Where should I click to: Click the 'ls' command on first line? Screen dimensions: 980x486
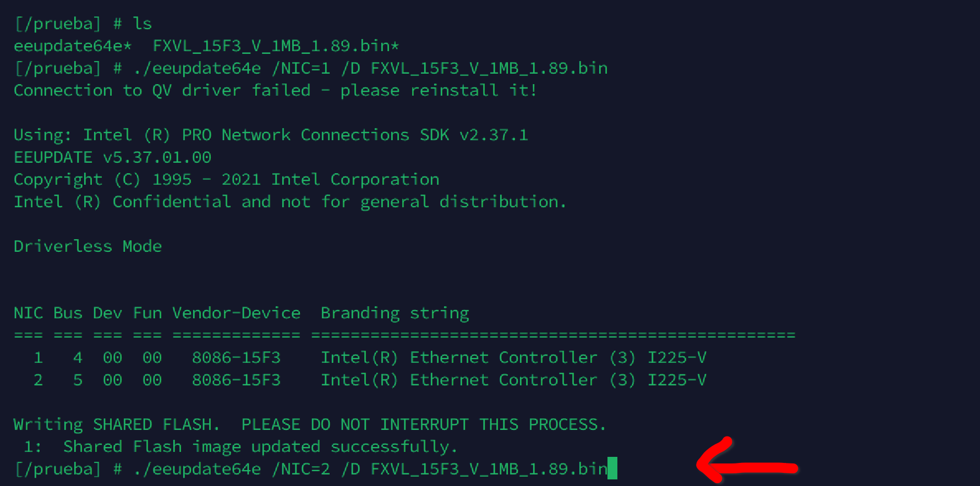click(x=142, y=24)
